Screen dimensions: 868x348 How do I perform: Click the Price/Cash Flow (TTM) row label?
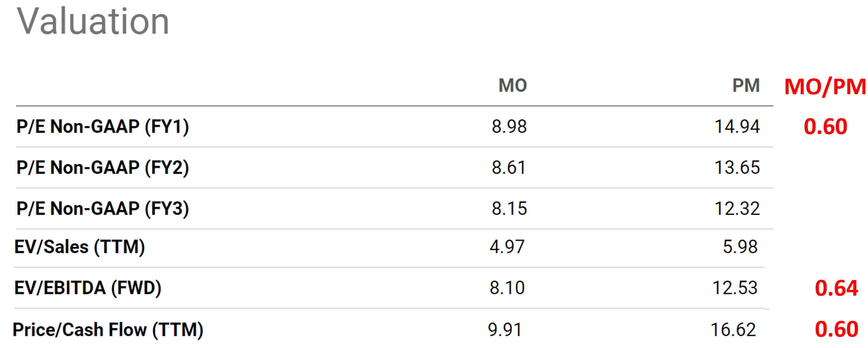pos(108,330)
